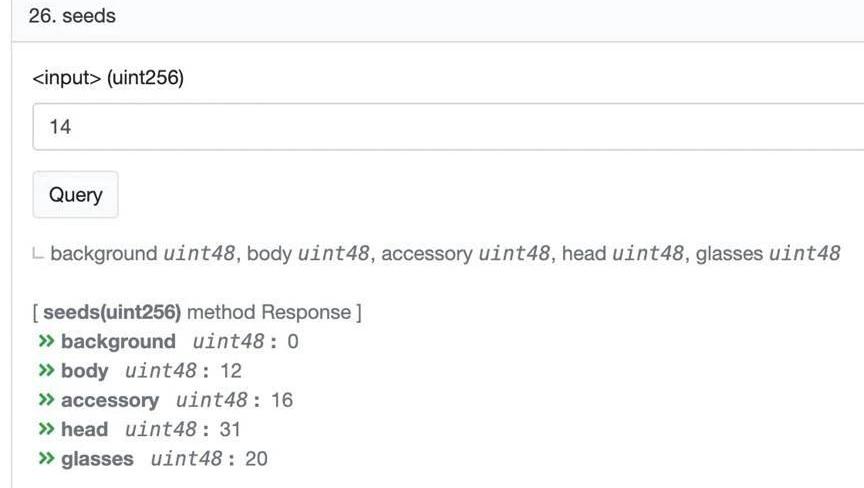Click the double-arrow icon beside head
This screenshot has width=864, height=488.
45,430
